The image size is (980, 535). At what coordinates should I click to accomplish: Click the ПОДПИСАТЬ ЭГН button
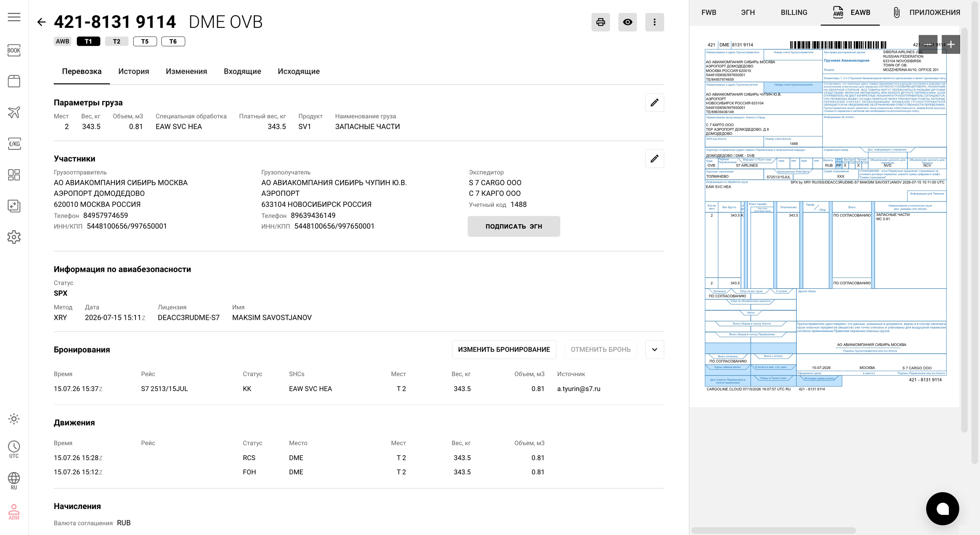pos(514,227)
